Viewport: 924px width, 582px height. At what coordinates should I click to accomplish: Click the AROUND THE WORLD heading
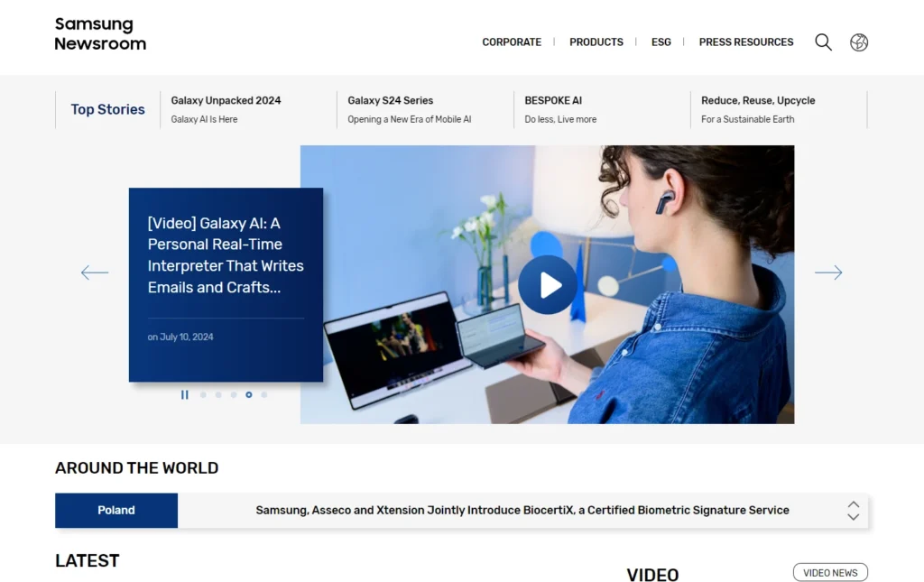[x=137, y=467]
